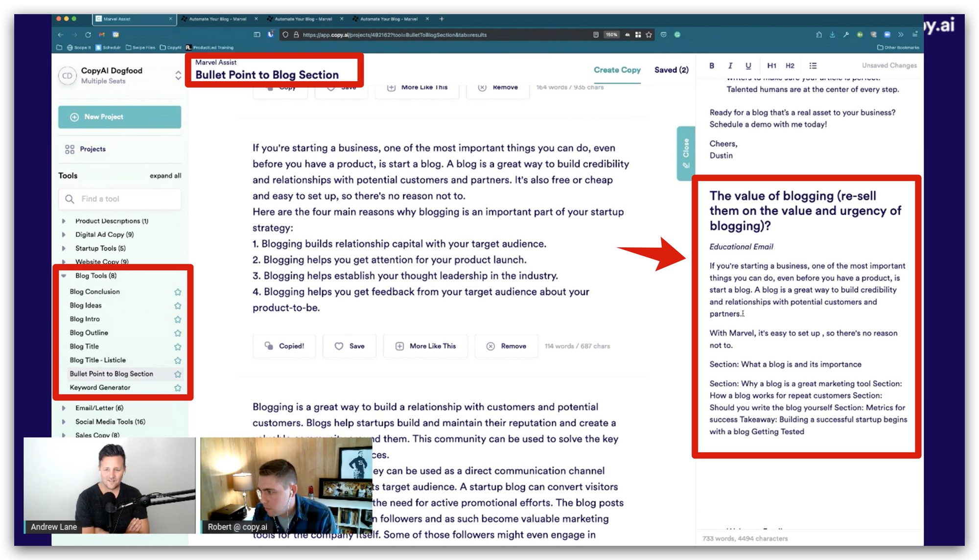The width and height of the screenshot is (979, 560).
Task: Reload the current page
Action: pos(88,35)
